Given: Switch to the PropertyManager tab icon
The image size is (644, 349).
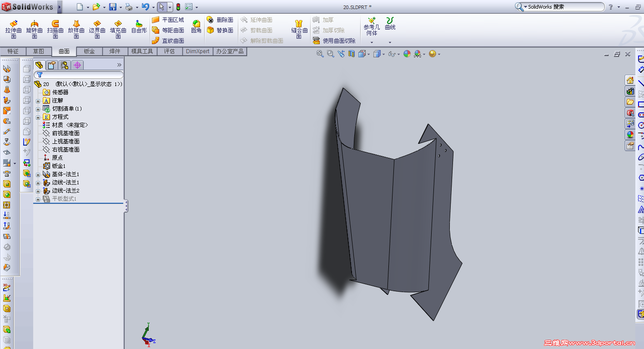Looking at the screenshot, I should click(52, 65).
